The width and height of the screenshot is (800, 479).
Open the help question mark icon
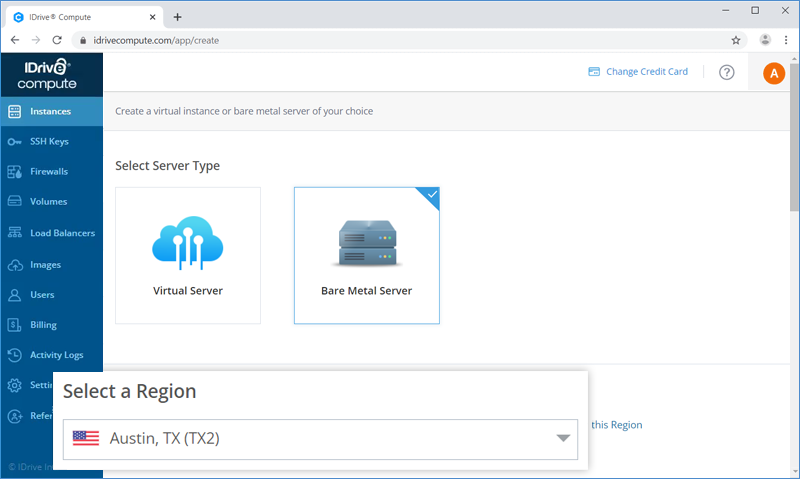[x=727, y=72]
